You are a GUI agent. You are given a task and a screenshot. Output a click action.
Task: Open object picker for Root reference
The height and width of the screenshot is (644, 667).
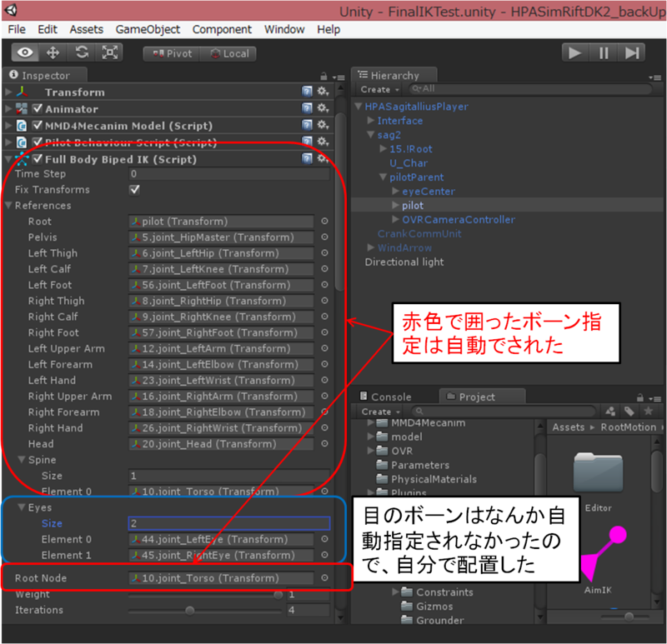(324, 221)
